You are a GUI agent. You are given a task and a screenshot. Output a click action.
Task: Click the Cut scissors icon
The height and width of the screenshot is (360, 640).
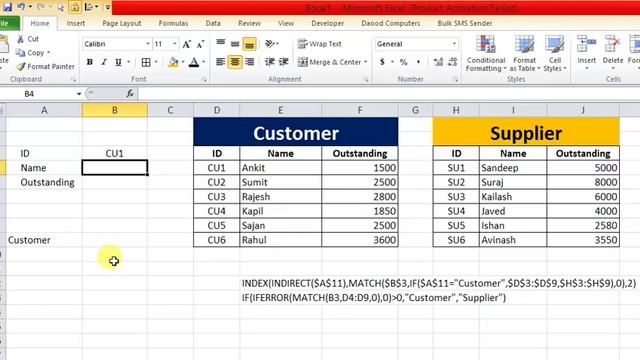point(21,39)
